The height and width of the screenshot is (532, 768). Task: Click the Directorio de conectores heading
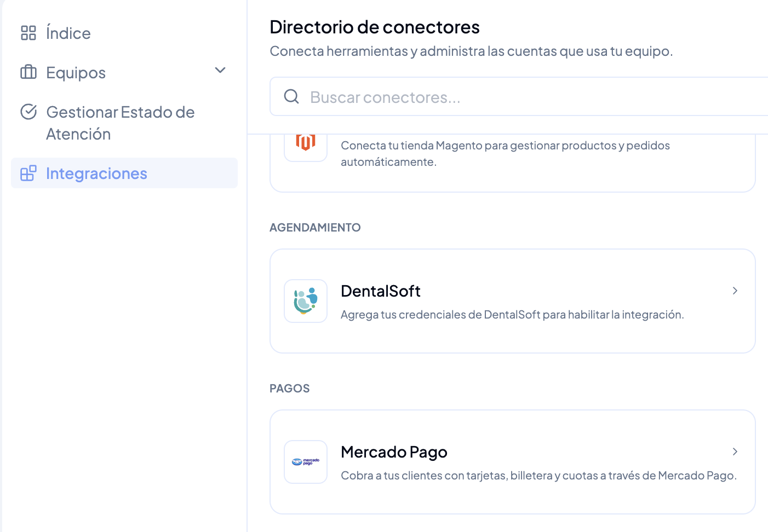[x=375, y=27]
